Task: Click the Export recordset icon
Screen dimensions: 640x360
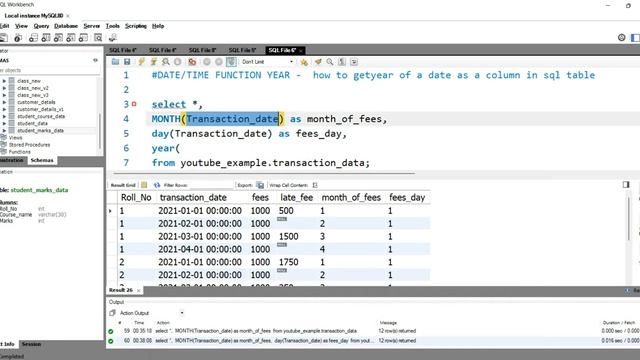Action: click(260, 185)
